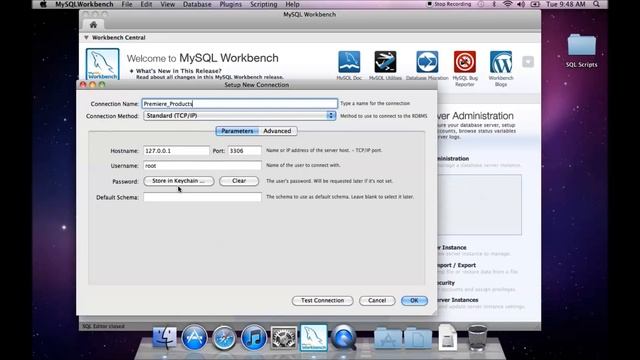Click the Stop Recording menu bar item
The image size is (640, 360).
[449, 4]
